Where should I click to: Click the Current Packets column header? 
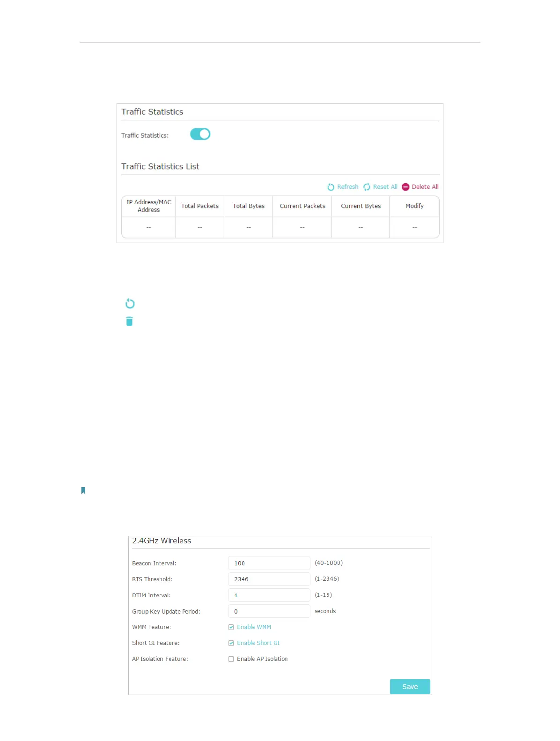pos(302,206)
